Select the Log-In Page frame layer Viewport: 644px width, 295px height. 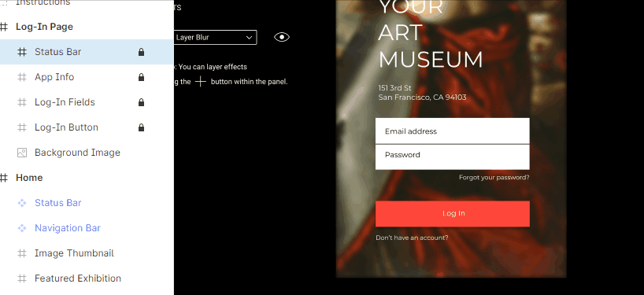pos(44,27)
